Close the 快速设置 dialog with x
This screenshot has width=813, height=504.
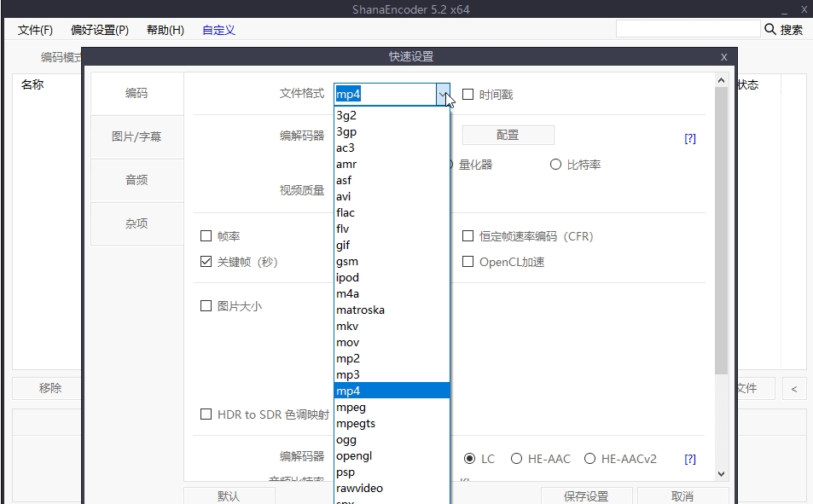723,57
